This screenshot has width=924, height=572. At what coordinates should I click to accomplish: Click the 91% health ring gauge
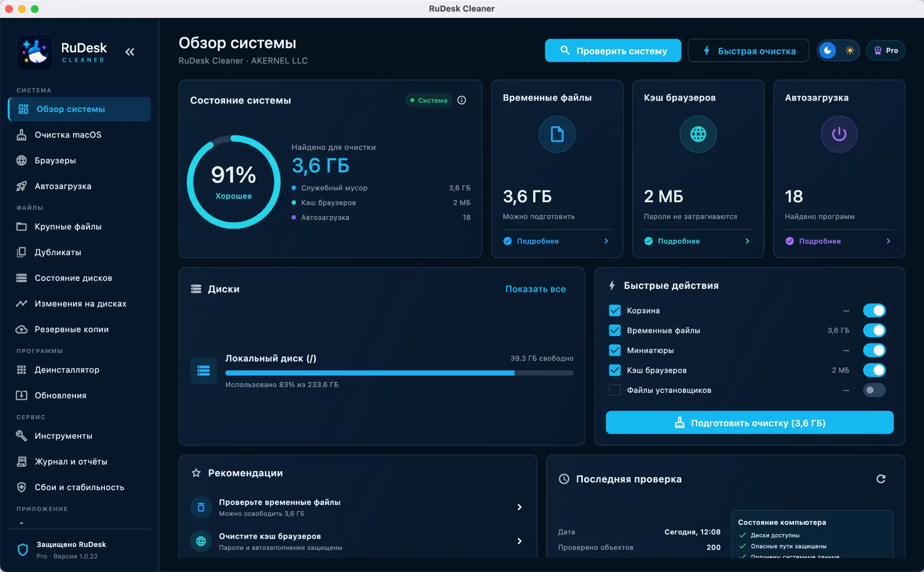click(233, 182)
